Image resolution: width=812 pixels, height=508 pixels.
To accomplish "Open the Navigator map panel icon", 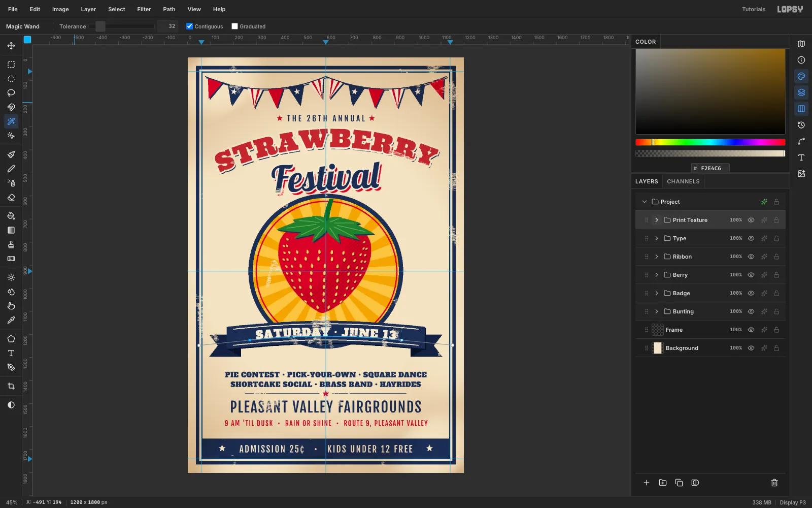I will 801,44.
